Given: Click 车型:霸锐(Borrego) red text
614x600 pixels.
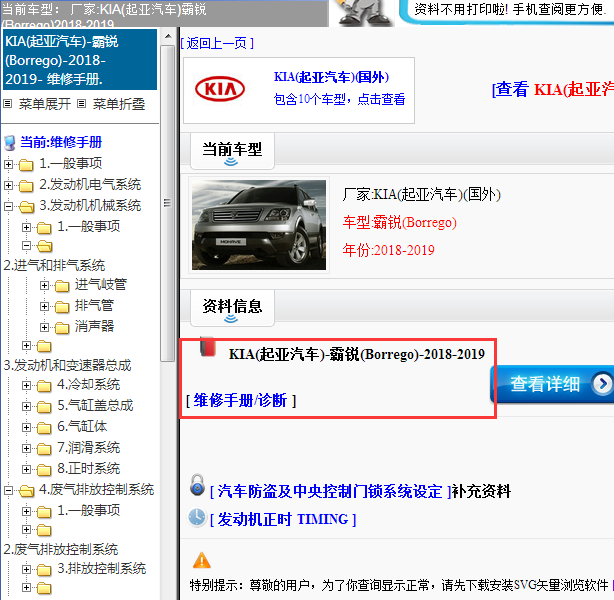Looking at the screenshot, I should (x=399, y=222).
